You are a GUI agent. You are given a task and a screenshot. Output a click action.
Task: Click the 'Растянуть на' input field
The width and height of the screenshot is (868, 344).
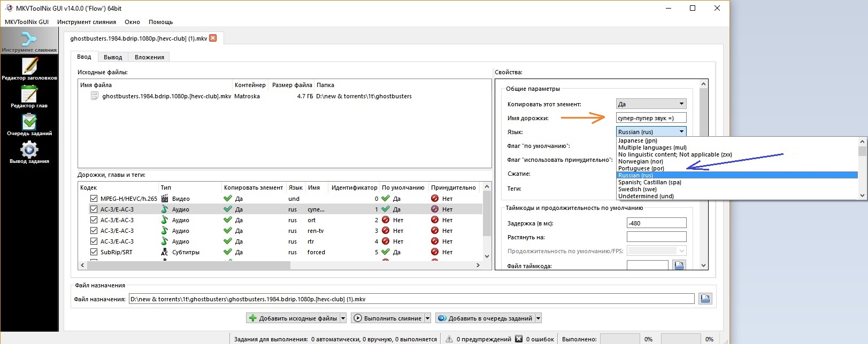[x=656, y=237]
